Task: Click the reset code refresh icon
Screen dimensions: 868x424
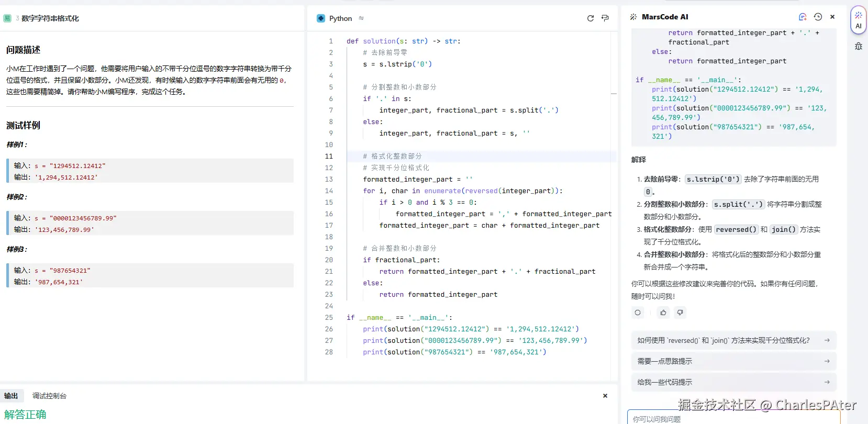Action: (590, 18)
